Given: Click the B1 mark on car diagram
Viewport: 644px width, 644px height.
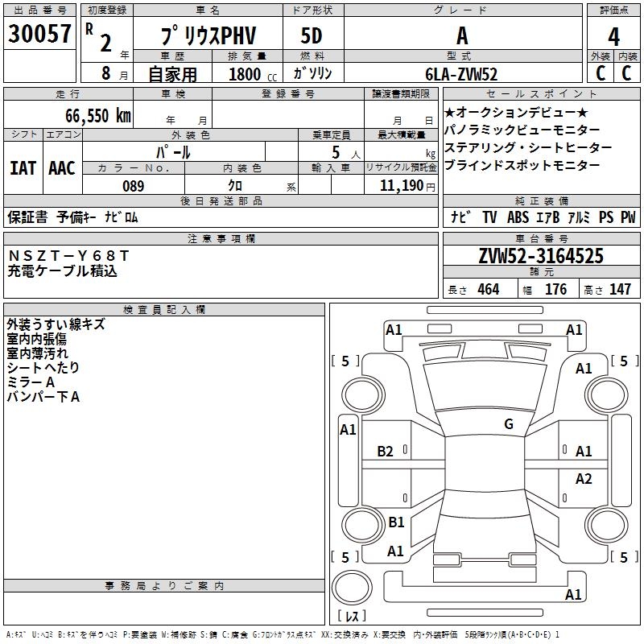Looking at the screenshot, I should click(396, 522).
